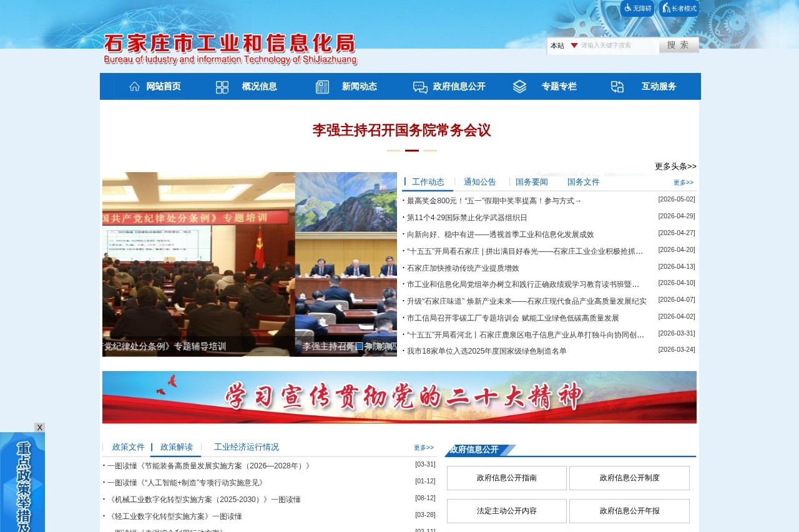Open the party discipline training slideshow photo
Viewport: 799px width, 532px height.
(x=199, y=264)
